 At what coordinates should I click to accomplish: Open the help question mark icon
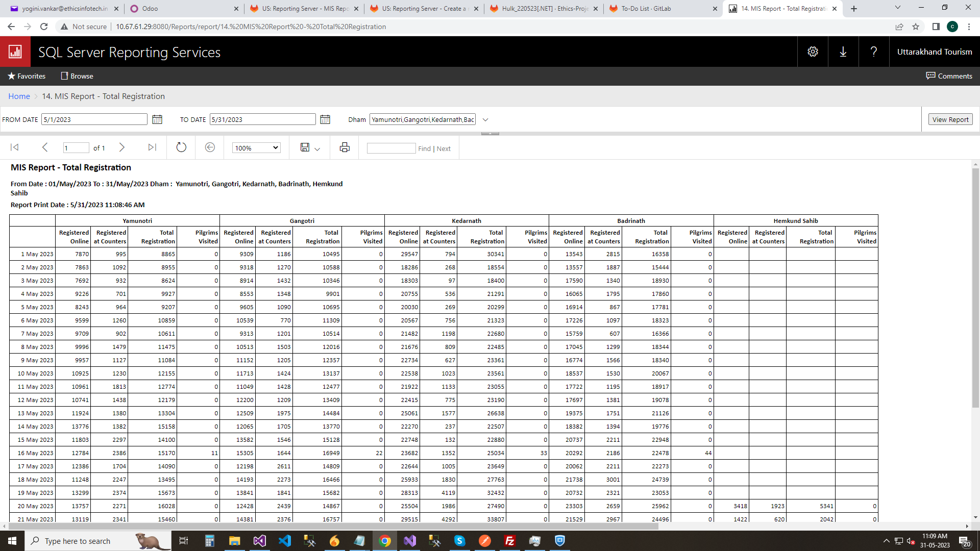point(874,52)
